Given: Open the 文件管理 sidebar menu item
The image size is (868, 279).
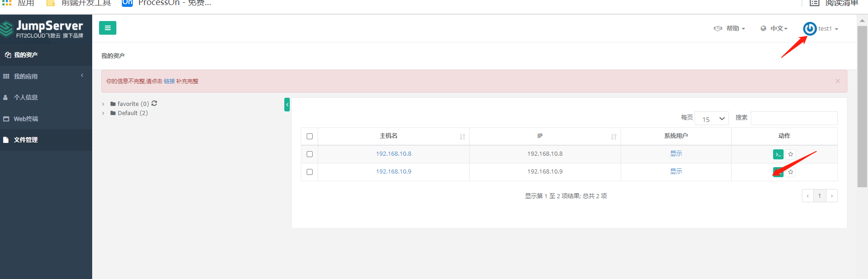Looking at the screenshot, I should (x=26, y=140).
